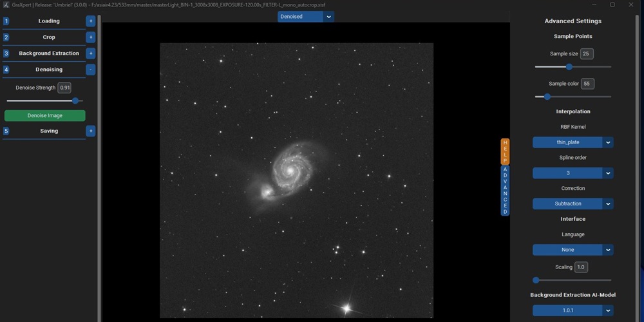Open the RBF Kernel thin_plate dropdown
This screenshot has height=322, width=644.
click(x=573, y=142)
